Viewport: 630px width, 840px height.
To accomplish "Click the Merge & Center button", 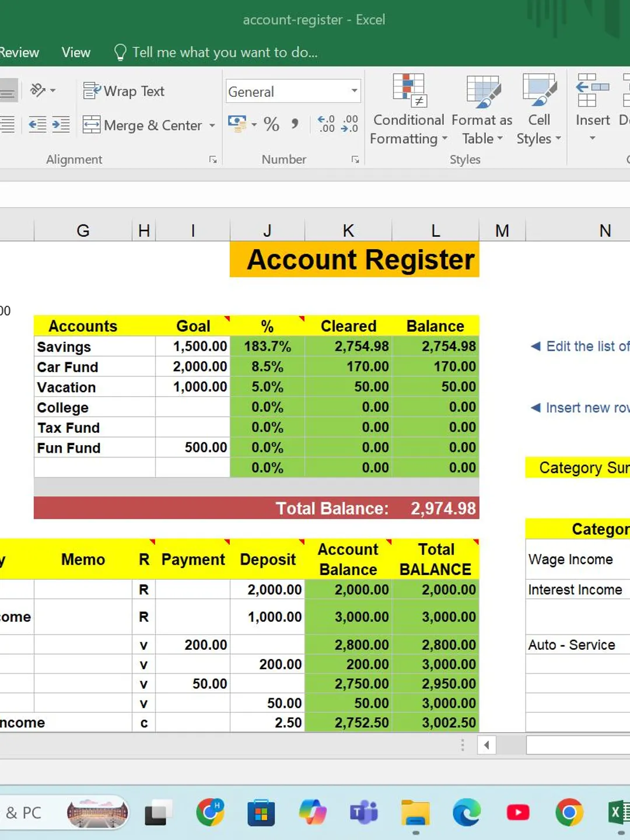I will [142, 125].
